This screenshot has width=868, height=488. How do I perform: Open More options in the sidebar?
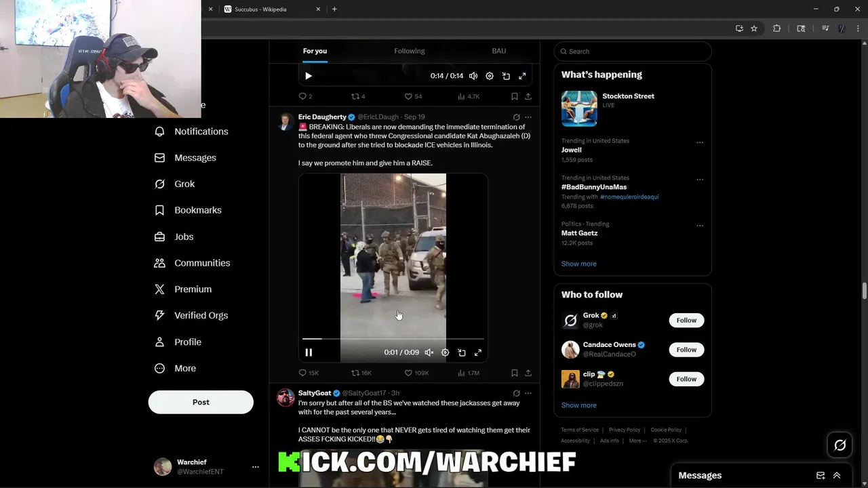click(x=175, y=368)
